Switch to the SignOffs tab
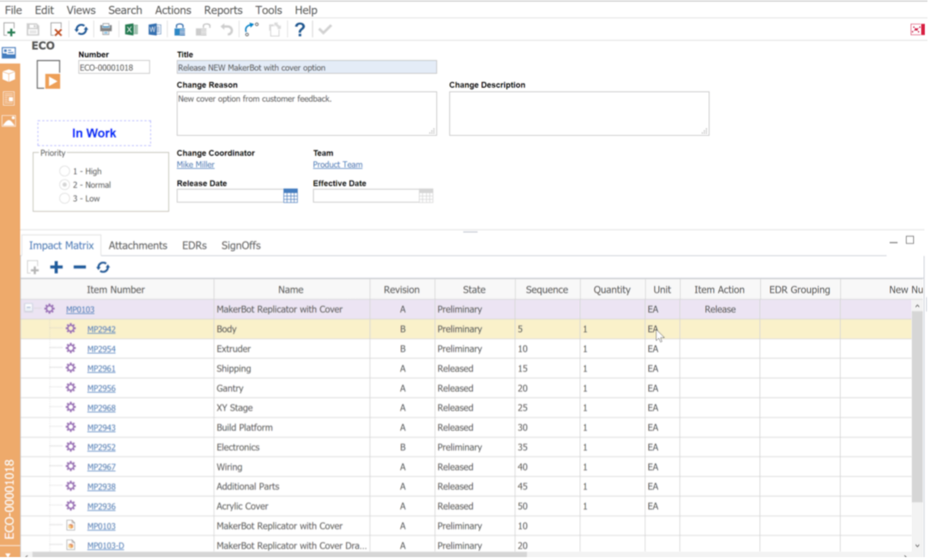The image size is (928, 560). click(x=241, y=246)
